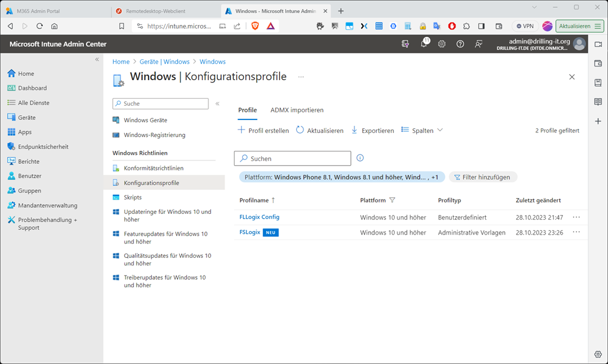Open browser extensions puzzle icon
The width and height of the screenshot is (608, 364).
click(x=467, y=26)
